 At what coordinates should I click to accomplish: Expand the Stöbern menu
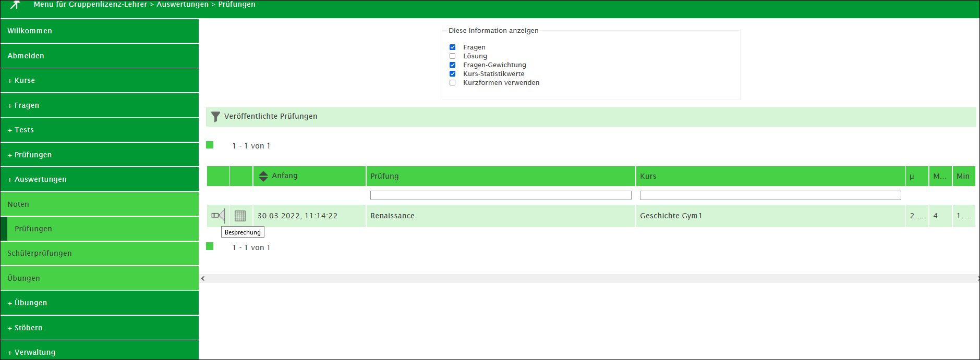tap(100, 328)
